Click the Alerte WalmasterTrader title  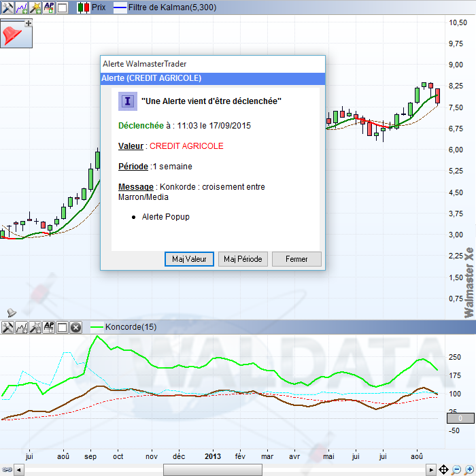(x=144, y=64)
